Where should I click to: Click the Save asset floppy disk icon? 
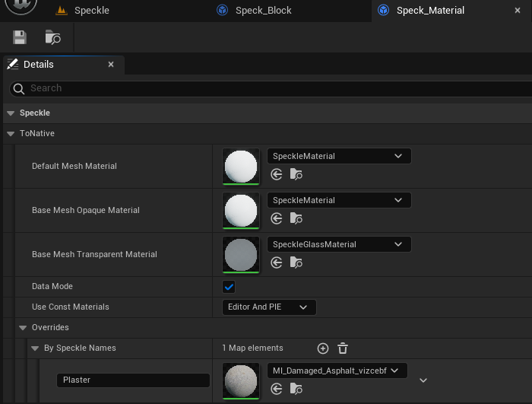point(20,37)
